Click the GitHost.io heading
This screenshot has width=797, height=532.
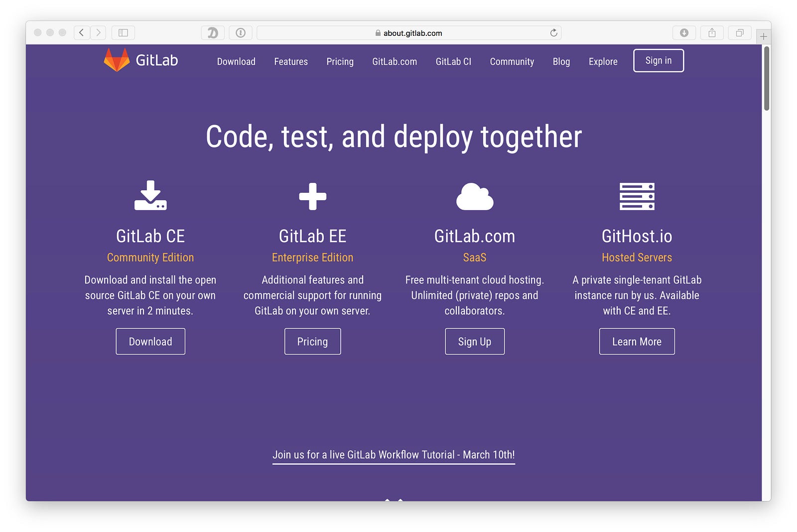coord(637,236)
